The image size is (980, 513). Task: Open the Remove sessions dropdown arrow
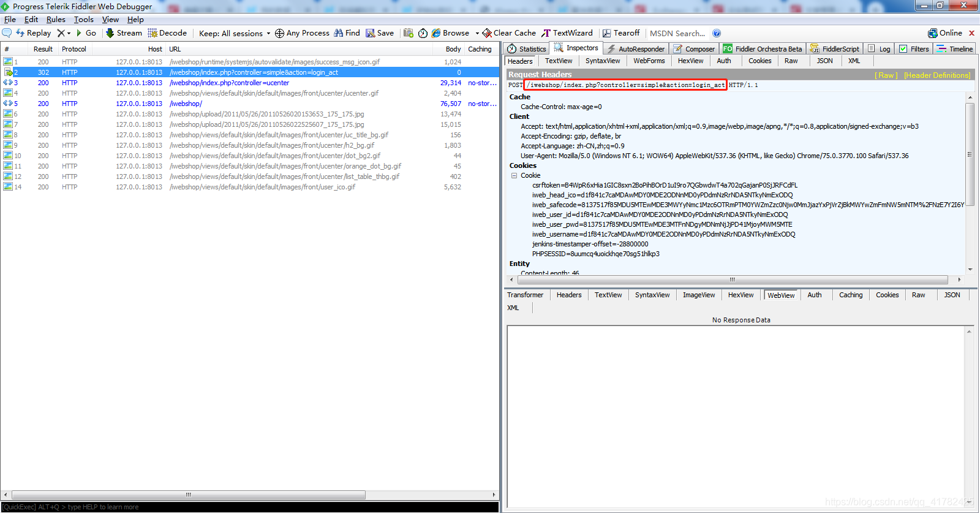tap(69, 33)
